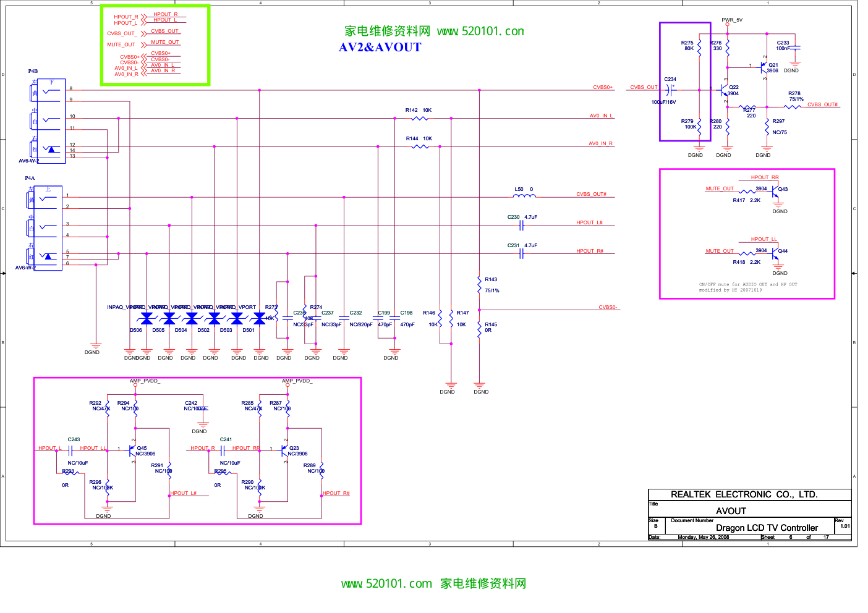The image size is (868, 613).
Task: Click the C230 4.7uF capacitor symbol
Action: [522, 226]
